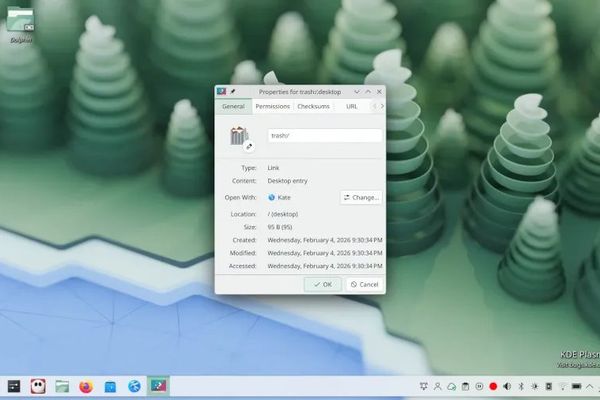Switch to the Permissions tab
This screenshot has width=600, height=400.
coord(272,106)
